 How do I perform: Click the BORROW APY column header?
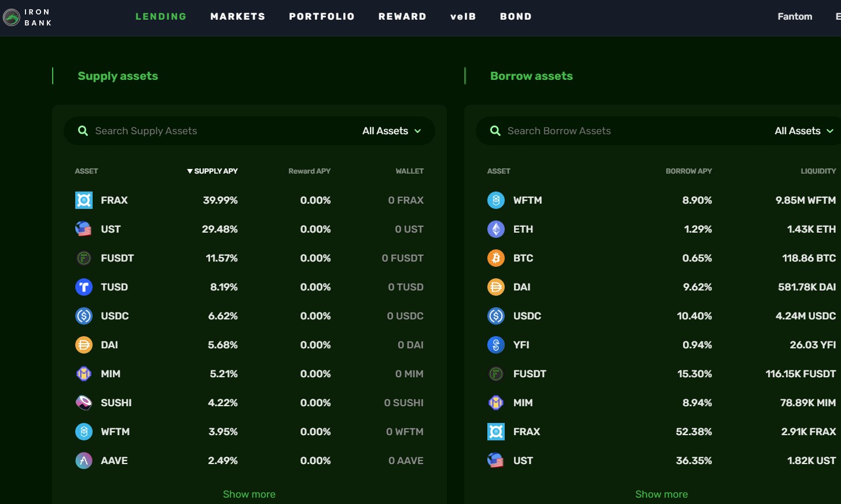click(x=689, y=171)
